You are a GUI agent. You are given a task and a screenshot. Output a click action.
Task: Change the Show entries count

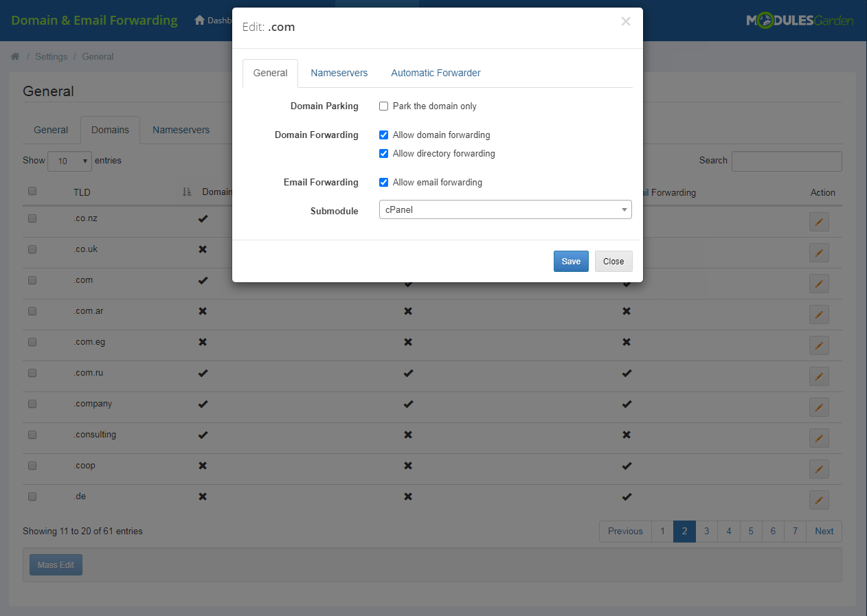click(x=69, y=161)
